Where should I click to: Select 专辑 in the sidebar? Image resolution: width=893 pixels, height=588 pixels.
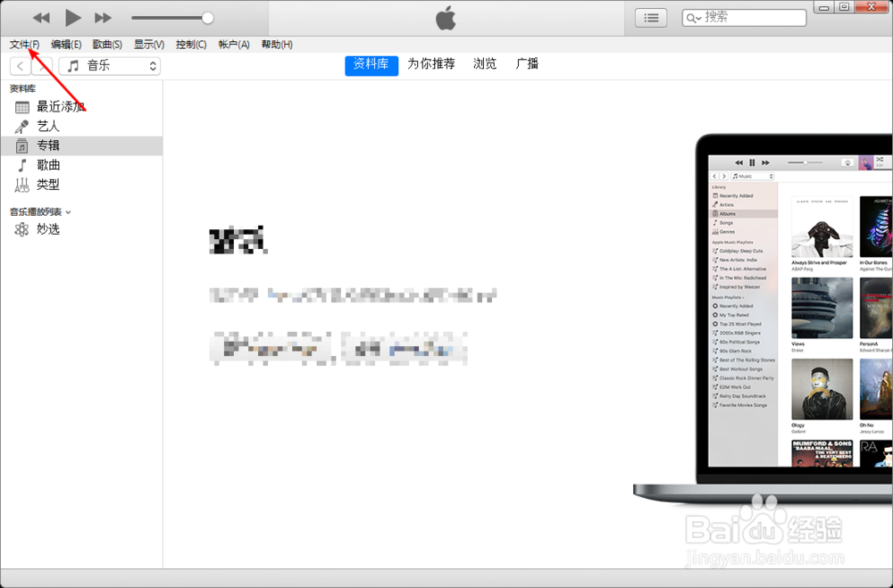[x=81, y=145]
